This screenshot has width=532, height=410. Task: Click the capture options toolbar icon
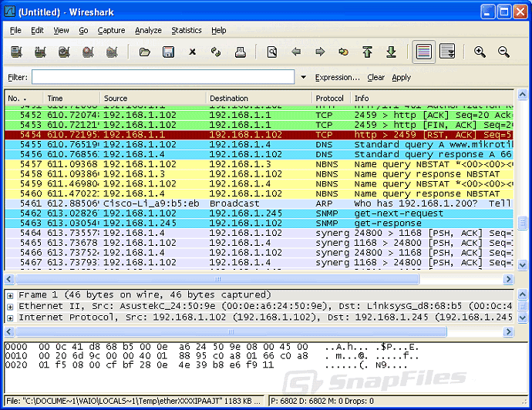pyautogui.click(x=40, y=52)
